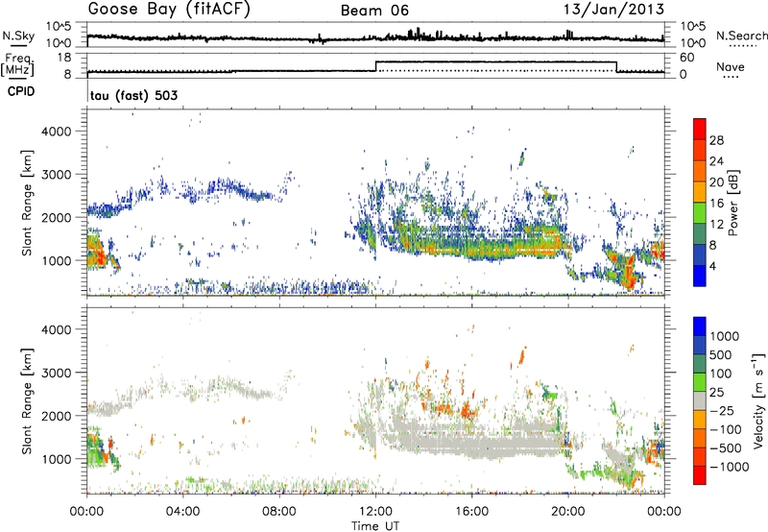Click "4000" tick on Velocity panel axis

click(x=57, y=329)
